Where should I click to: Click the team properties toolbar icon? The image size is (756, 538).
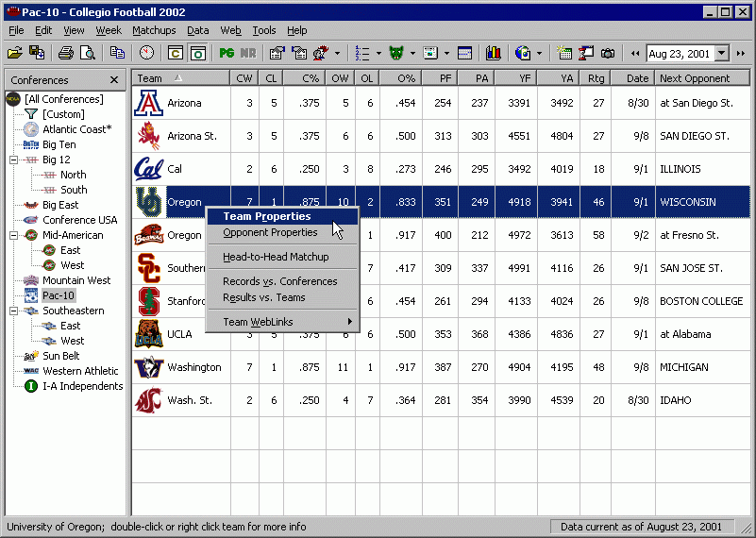click(277, 53)
